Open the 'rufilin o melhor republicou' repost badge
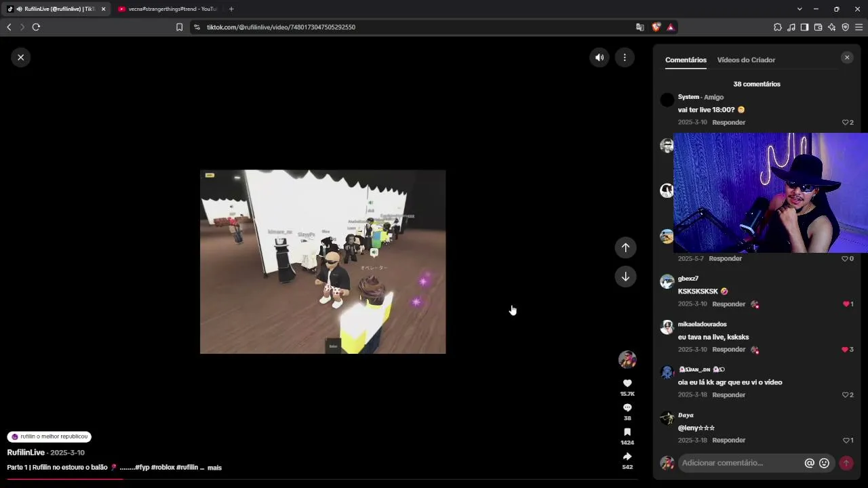The height and width of the screenshot is (488, 868). pyautogui.click(x=50, y=437)
